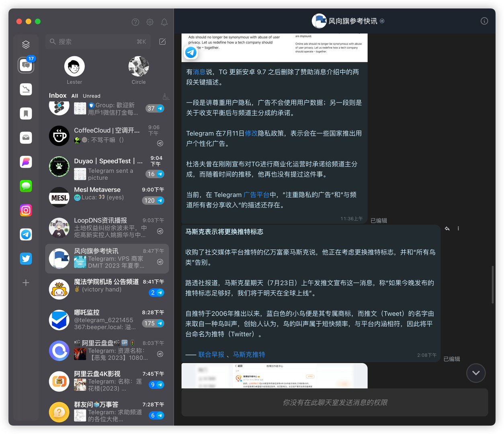Open the green Messages account icon

26,186
